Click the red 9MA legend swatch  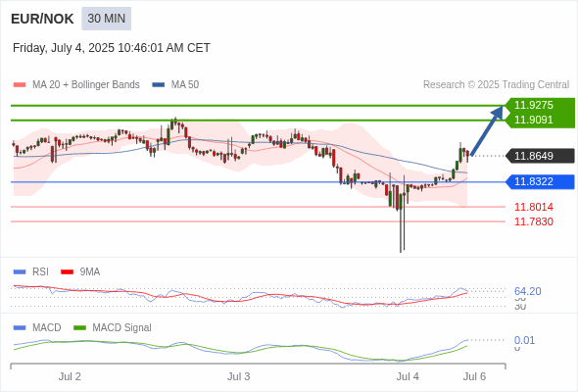(x=67, y=272)
